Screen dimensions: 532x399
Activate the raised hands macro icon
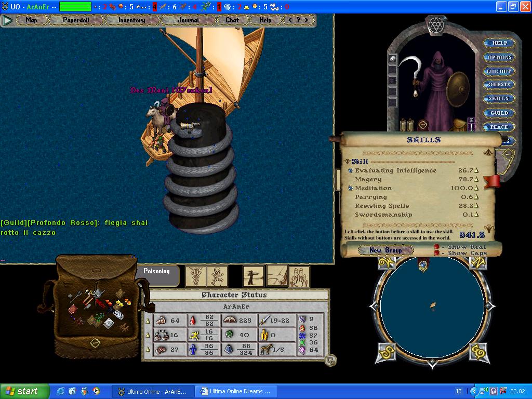click(299, 276)
